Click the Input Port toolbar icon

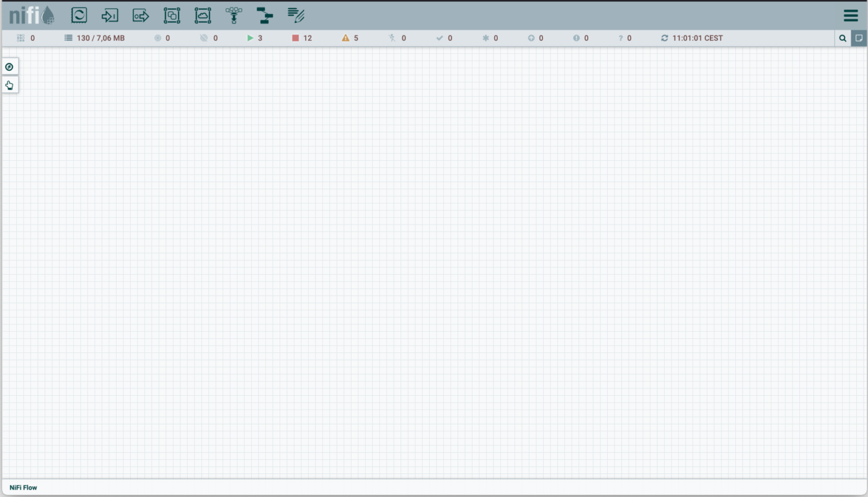click(x=110, y=16)
